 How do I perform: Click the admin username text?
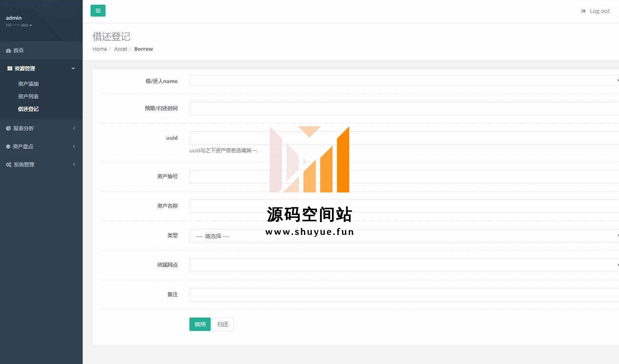point(14,18)
